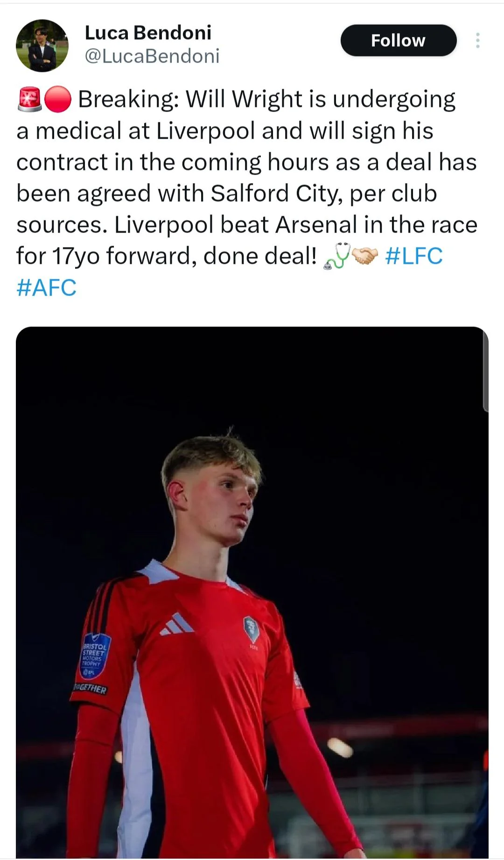Click the handshake emoji in the tweet
504x860 pixels.
coord(364,256)
